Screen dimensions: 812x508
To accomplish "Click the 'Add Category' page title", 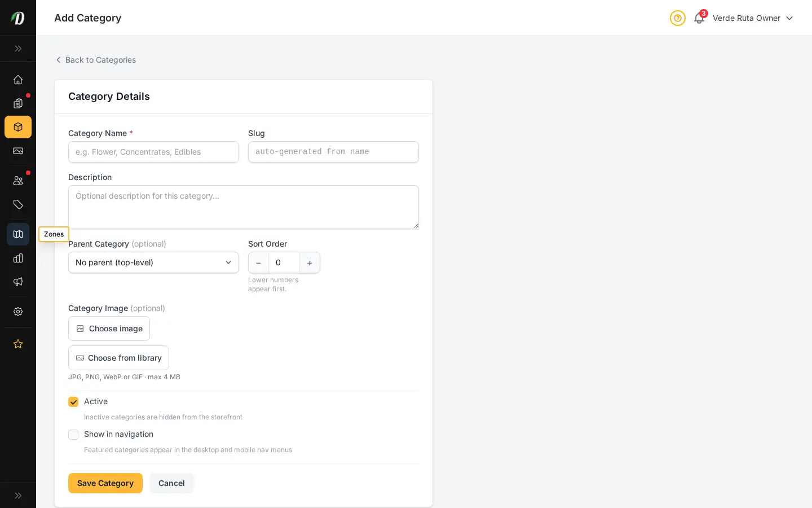I will [x=88, y=18].
